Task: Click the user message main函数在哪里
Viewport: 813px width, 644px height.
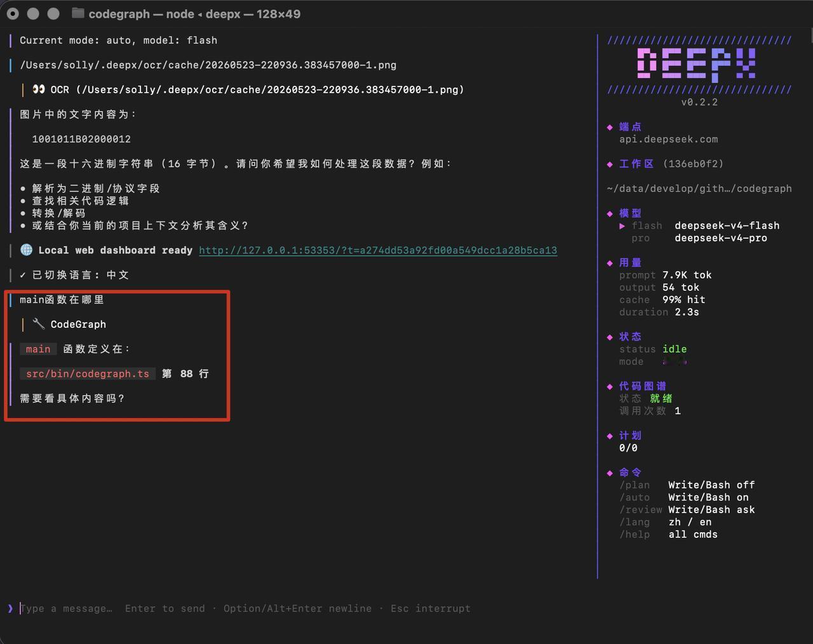Action: 62,300
